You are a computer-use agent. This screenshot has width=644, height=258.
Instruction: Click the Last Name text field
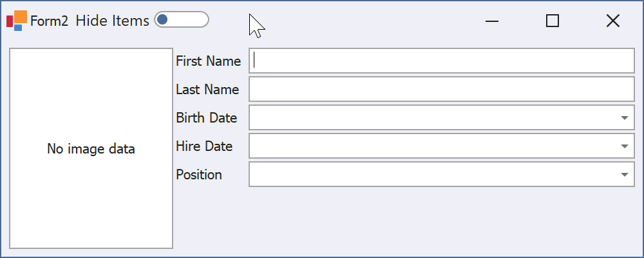[x=442, y=89]
